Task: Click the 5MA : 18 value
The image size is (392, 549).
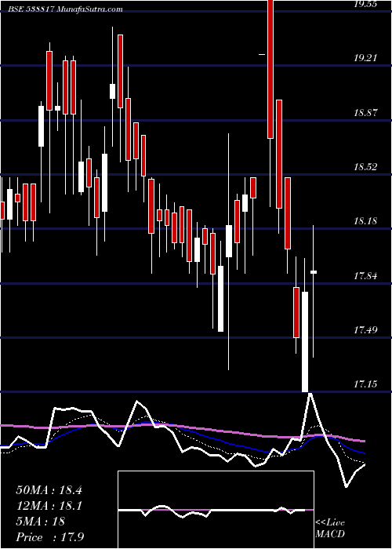Action: 41,522
